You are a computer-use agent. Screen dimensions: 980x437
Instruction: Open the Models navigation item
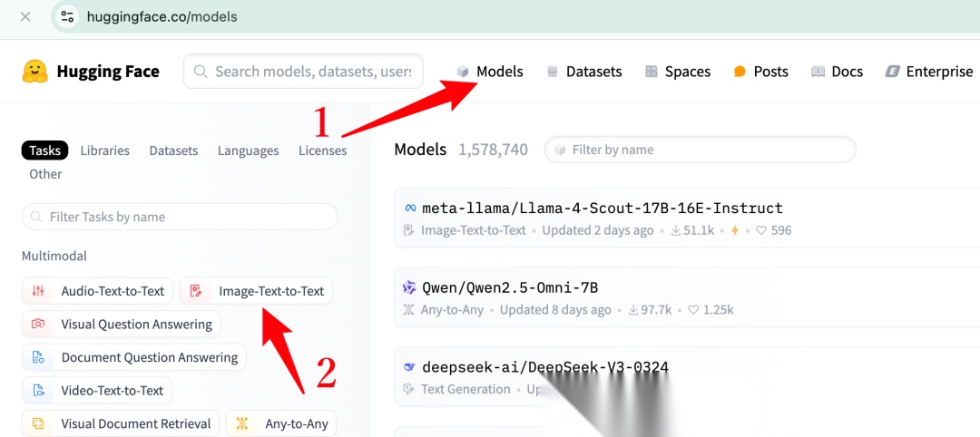click(490, 72)
